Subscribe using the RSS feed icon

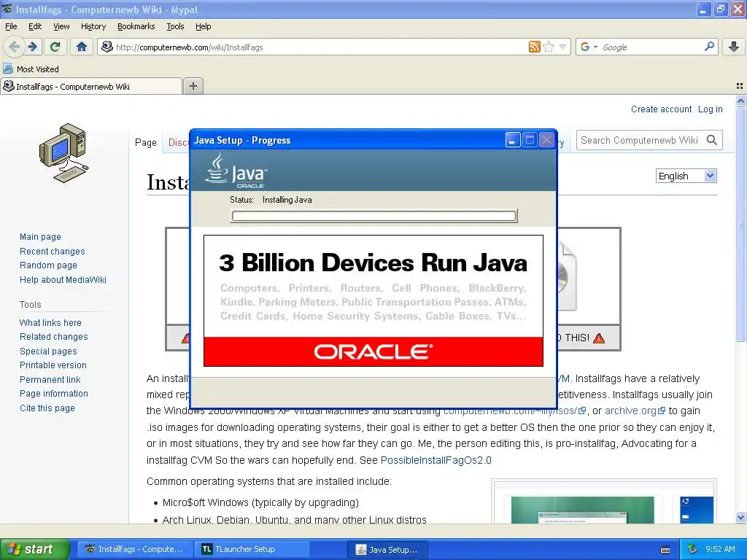tap(535, 47)
